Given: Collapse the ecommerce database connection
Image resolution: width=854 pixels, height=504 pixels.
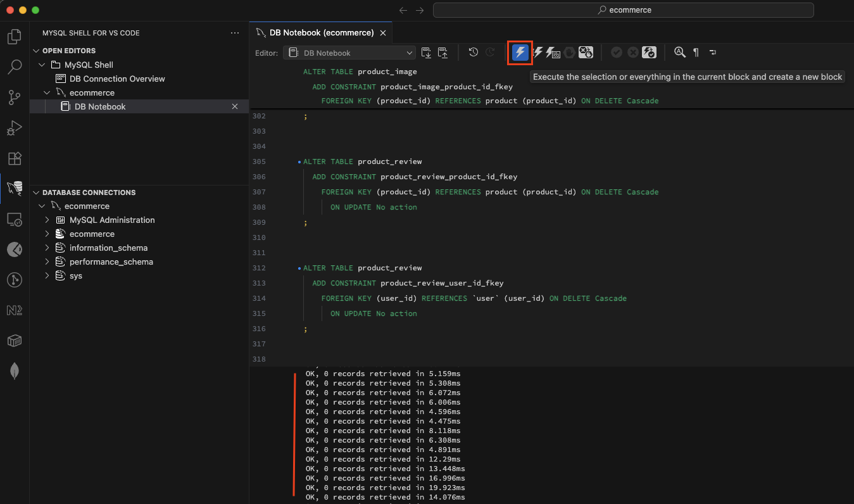Looking at the screenshot, I should point(42,206).
